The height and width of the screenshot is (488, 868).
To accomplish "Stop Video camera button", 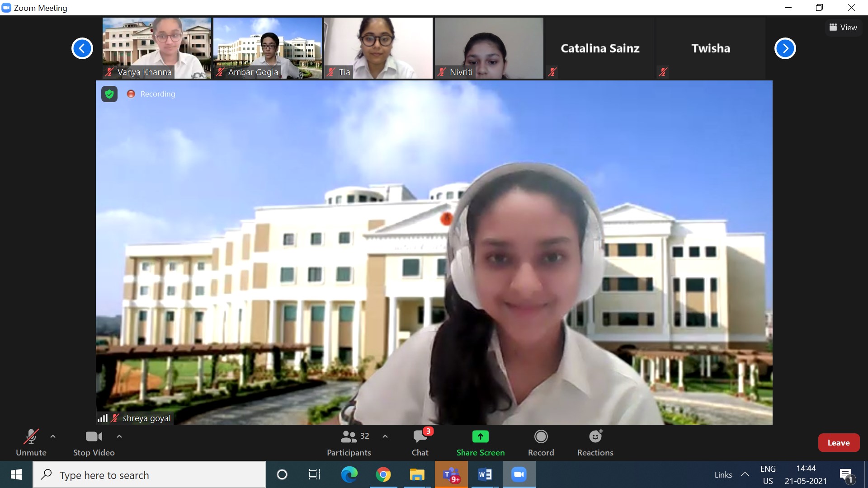I will coord(94,442).
